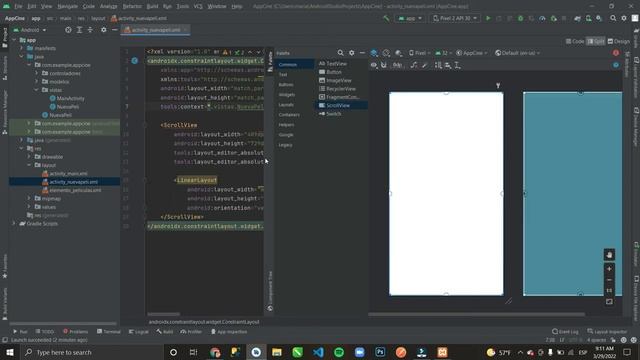Open the Profile app gauge icon

click(x=542, y=18)
